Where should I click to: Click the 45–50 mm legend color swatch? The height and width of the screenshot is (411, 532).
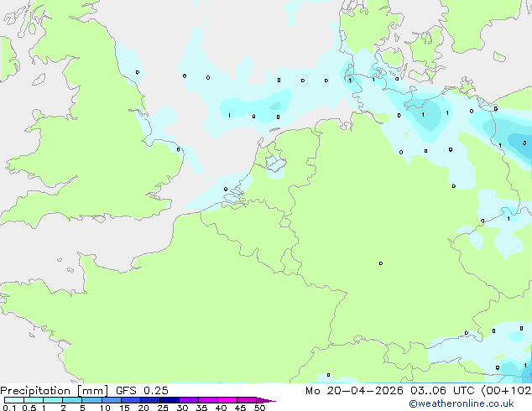pos(247,400)
